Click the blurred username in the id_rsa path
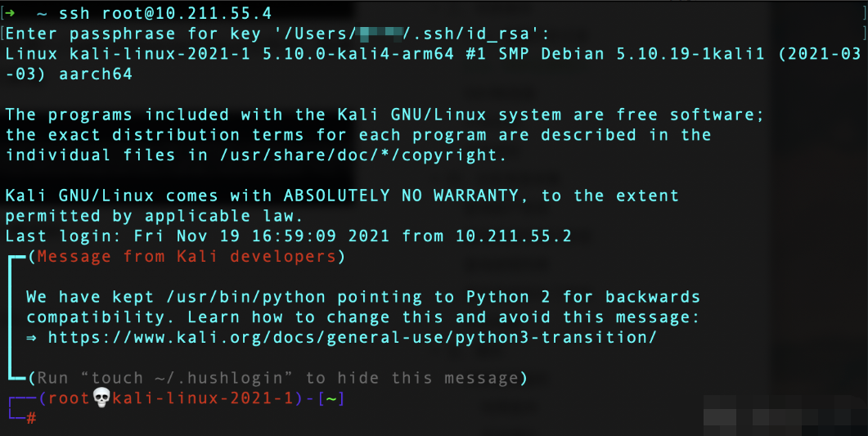Viewport: 868px width, 436px height. click(x=380, y=34)
